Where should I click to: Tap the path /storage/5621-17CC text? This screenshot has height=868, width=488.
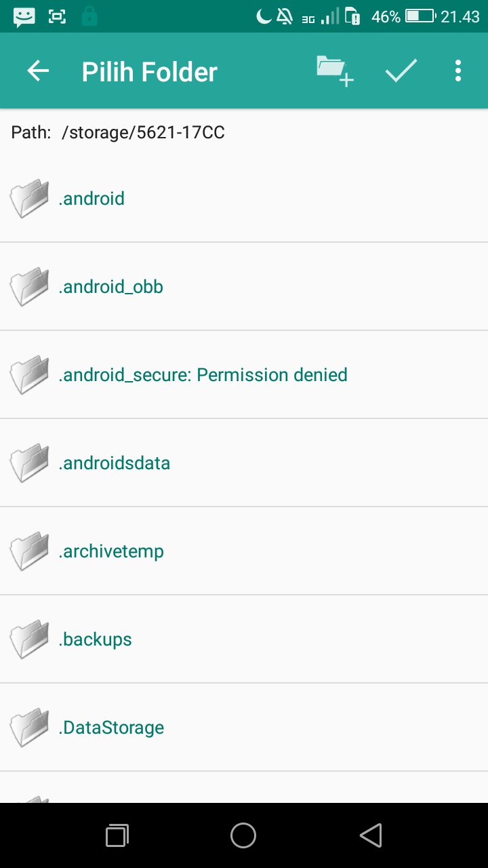[x=143, y=132]
